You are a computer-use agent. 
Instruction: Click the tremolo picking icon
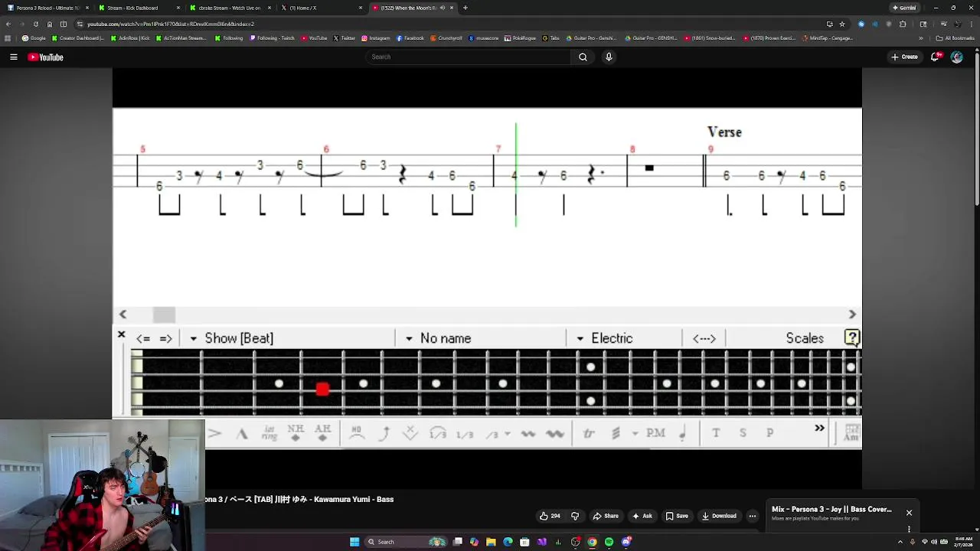tap(616, 433)
